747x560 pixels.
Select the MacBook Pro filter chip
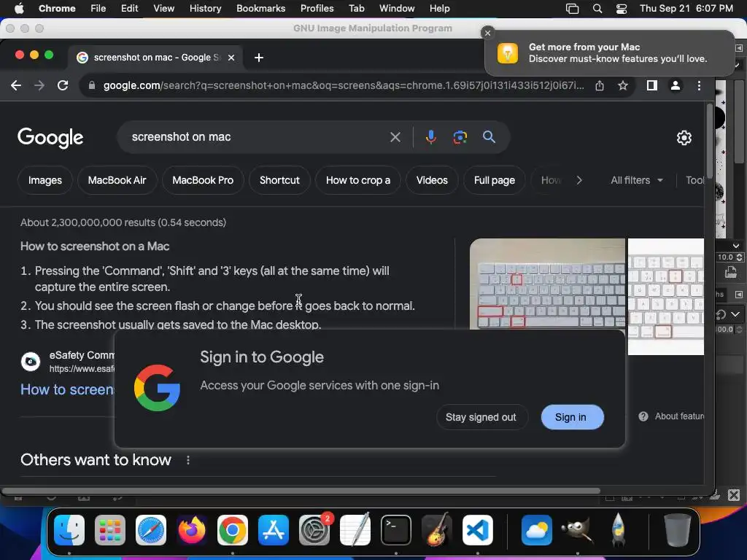point(203,180)
